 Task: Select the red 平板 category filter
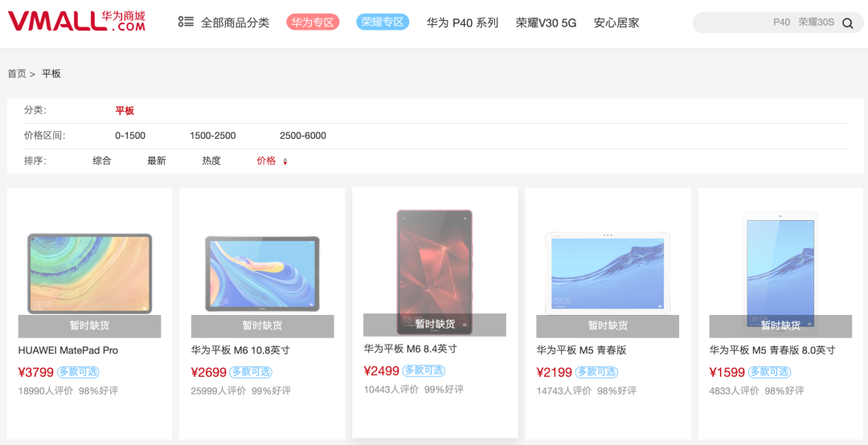pyautogui.click(x=125, y=111)
